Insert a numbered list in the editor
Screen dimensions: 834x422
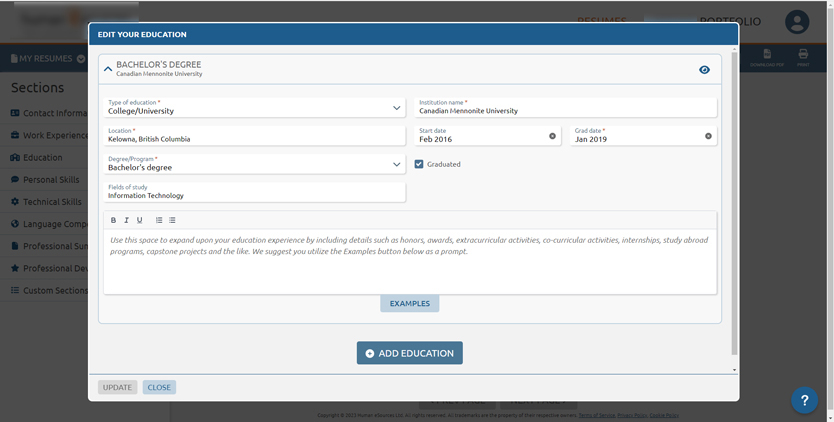(x=172, y=220)
